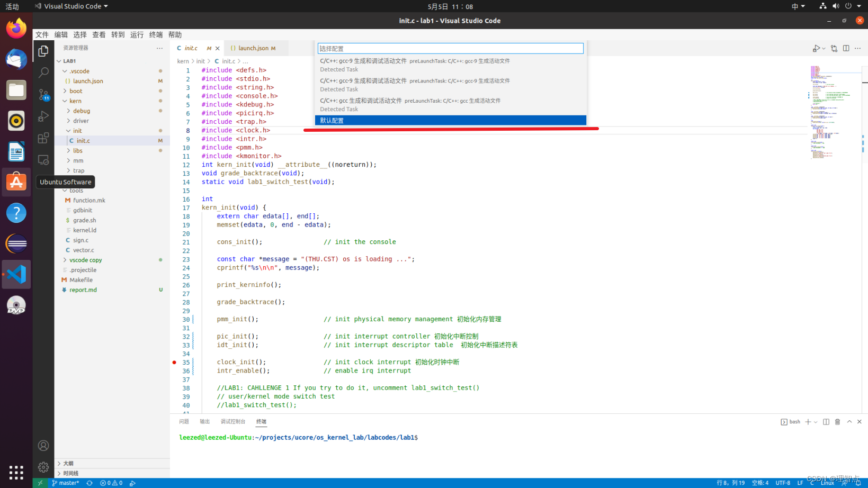Image resolution: width=868 pixels, height=488 pixels.
Task: Click the remote window indicator in status bar
Action: pyautogui.click(x=40, y=483)
